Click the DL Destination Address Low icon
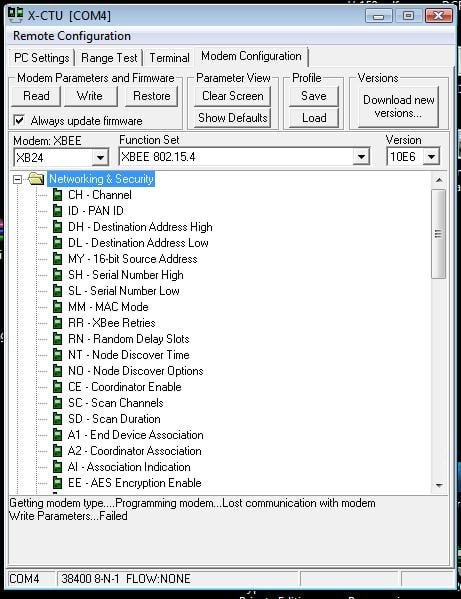 coord(57,243)
